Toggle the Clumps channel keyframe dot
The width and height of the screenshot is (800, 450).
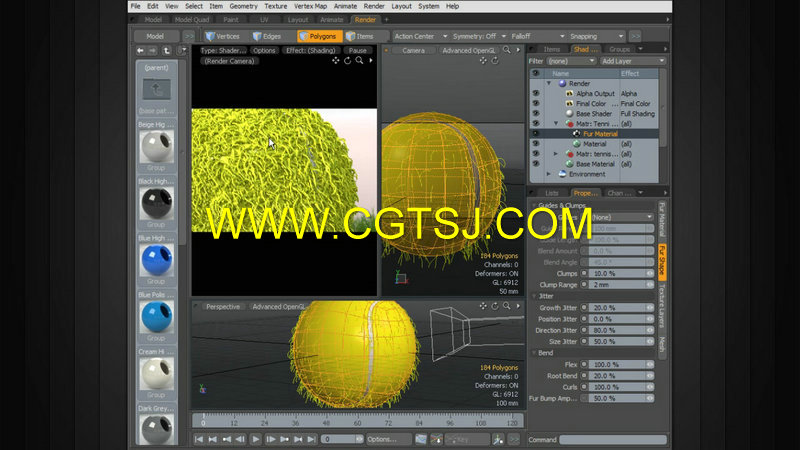coord(584,273)
